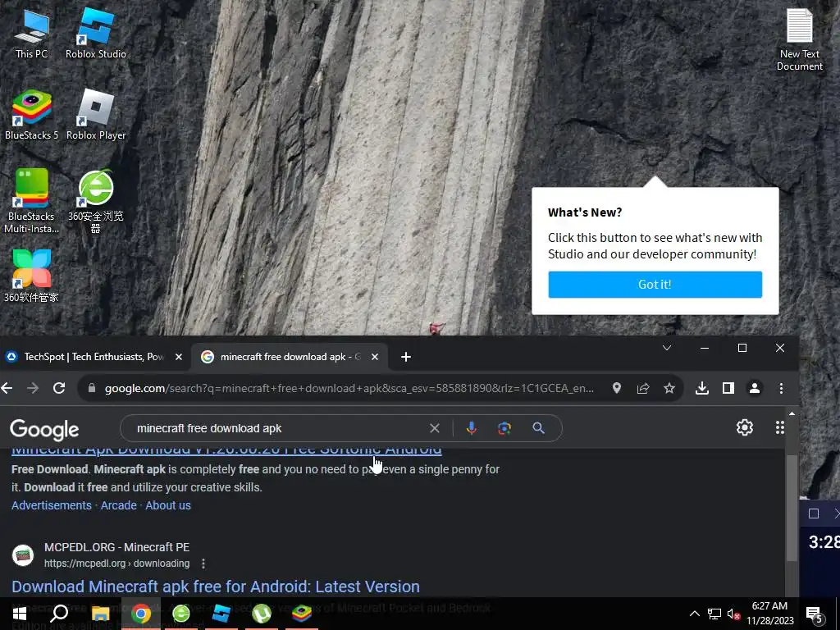Click the MCPEDL.ORG - Minecraft PE site name

116,547
